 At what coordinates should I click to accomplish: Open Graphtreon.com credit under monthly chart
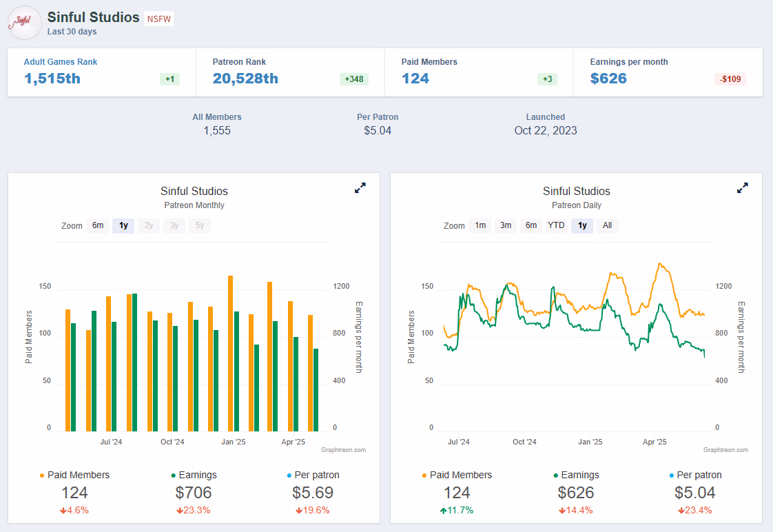point(343,450)
